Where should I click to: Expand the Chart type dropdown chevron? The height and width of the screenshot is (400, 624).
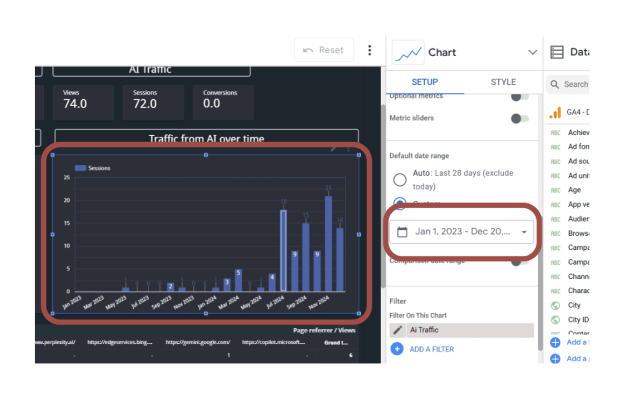tap(532, 52)
